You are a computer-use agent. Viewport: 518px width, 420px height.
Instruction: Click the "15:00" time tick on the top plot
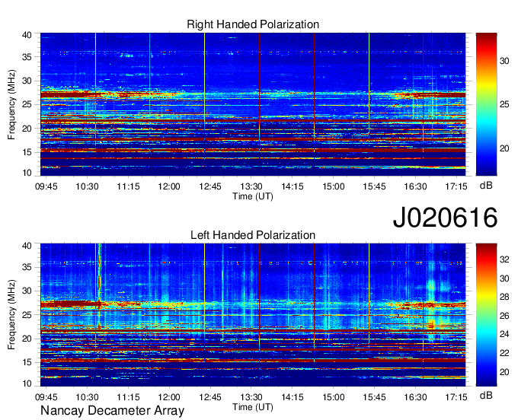coord(334,186)
